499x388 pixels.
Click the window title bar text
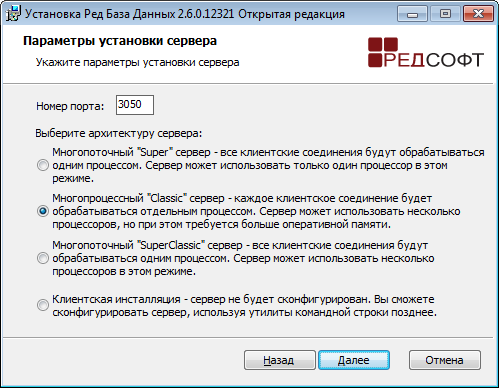185,14
